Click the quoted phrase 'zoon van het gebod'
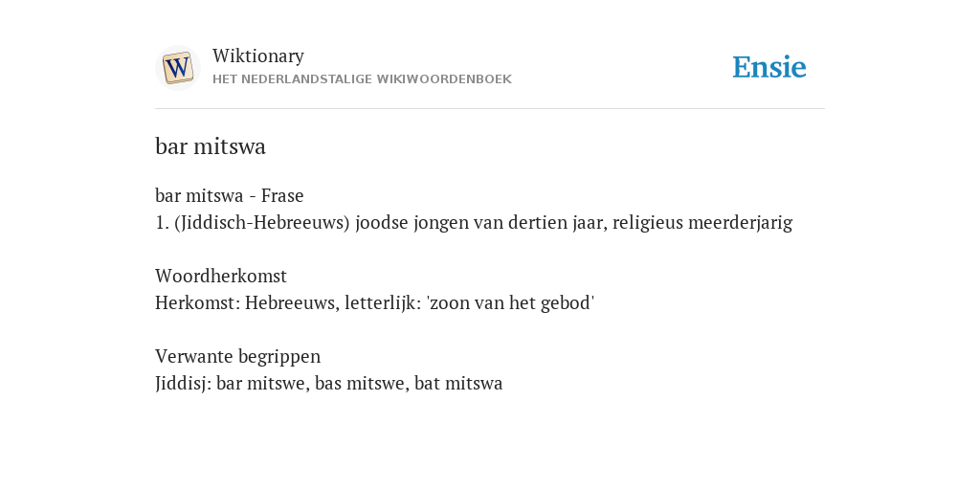This screenshot has width=980, height=490. 510,303
